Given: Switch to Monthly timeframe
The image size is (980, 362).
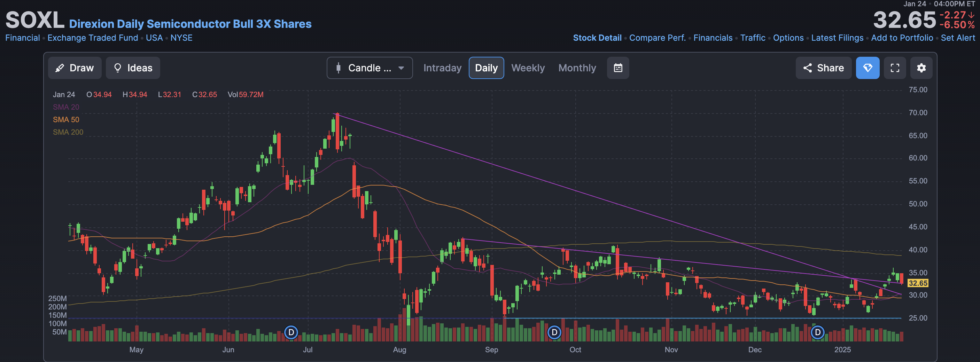Looking at the screenshot, I should [577, 68].
